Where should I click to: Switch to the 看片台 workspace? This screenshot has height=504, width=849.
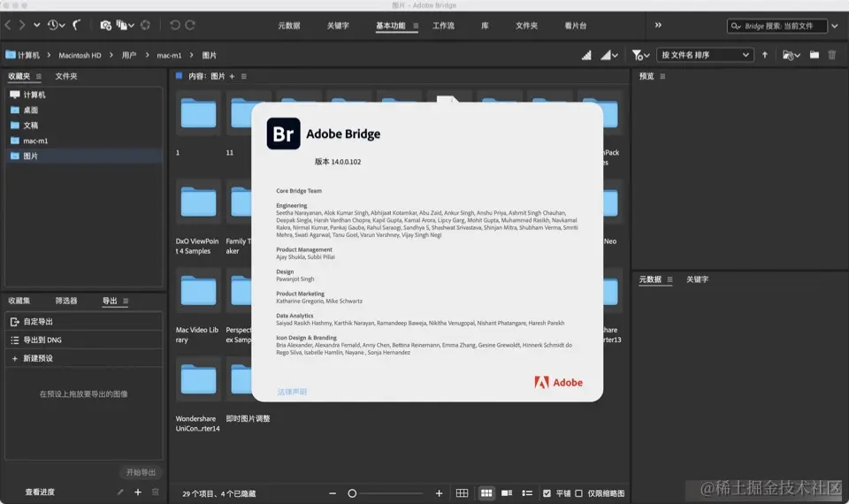575,26
